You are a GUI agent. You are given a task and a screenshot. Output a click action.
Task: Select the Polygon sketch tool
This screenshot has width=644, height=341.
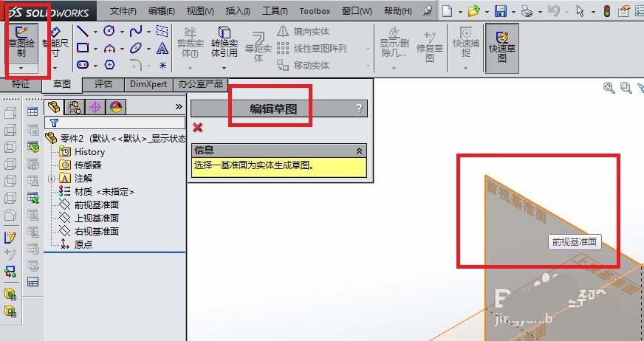pos(109,65)
